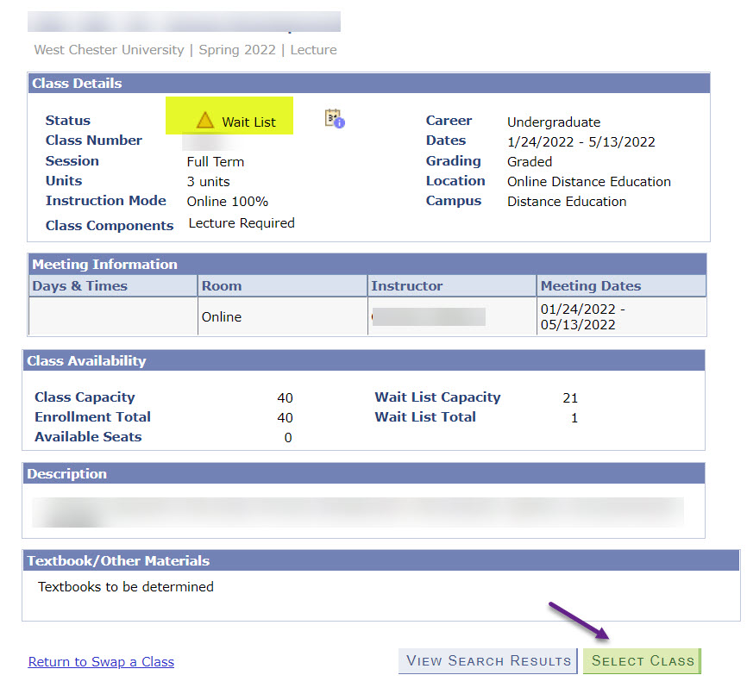Viewport: 747px width, 700px height.
Task: Click the Textbooks to be determined text
Action: pos(126,587)
